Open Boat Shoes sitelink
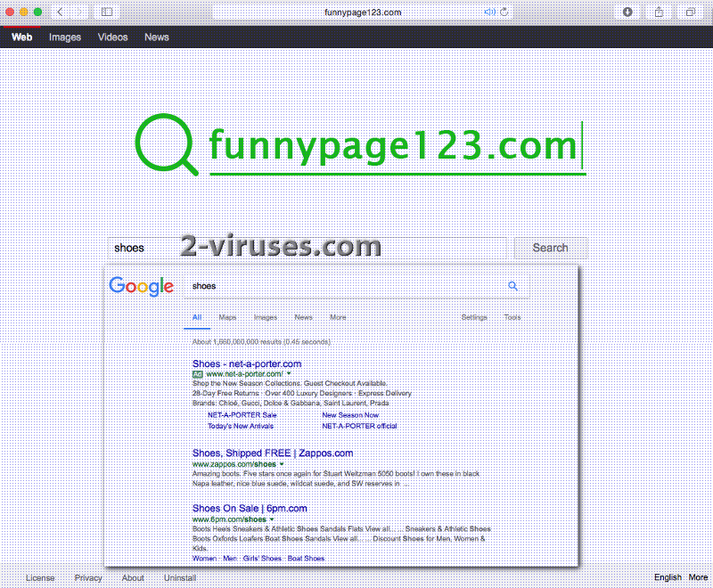Screen dimensions: 713x588 [x=306, y=559]
